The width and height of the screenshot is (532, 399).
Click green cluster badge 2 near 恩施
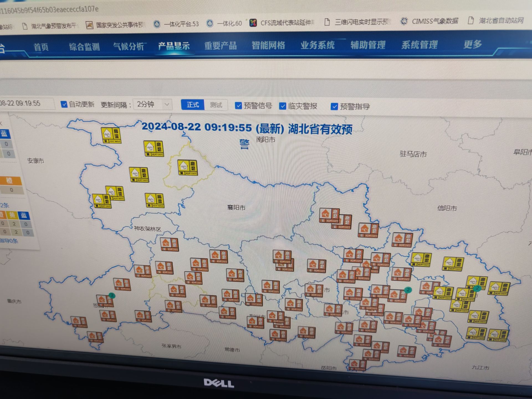(112, 295)
